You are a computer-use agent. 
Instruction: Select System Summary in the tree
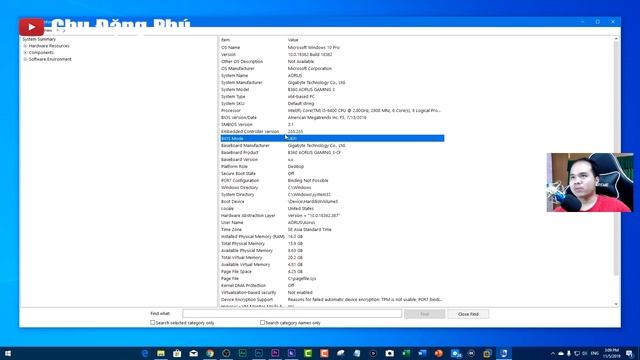tap(39, 39)
